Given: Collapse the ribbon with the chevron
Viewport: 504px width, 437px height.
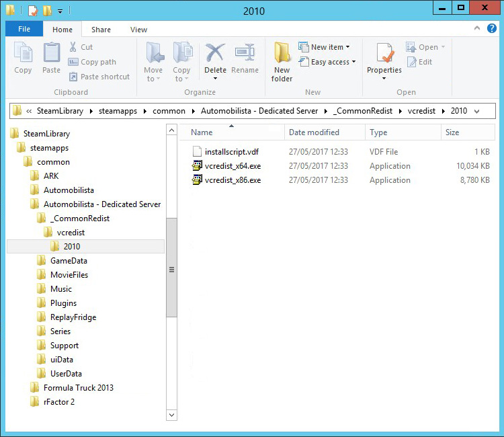Looking at the screenshot, I should point(477,28).
